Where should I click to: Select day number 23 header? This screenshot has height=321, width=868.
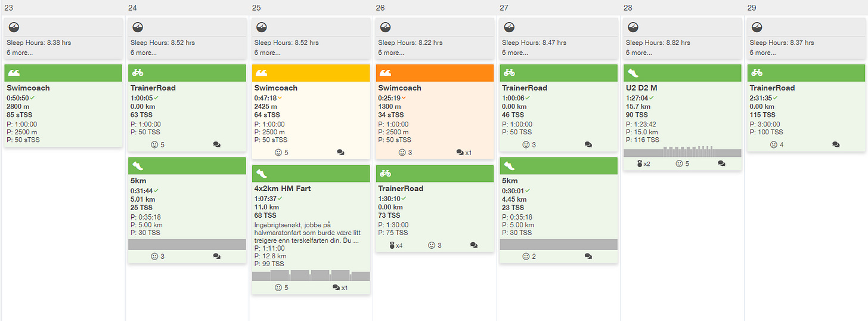click(x=8, y=7)
